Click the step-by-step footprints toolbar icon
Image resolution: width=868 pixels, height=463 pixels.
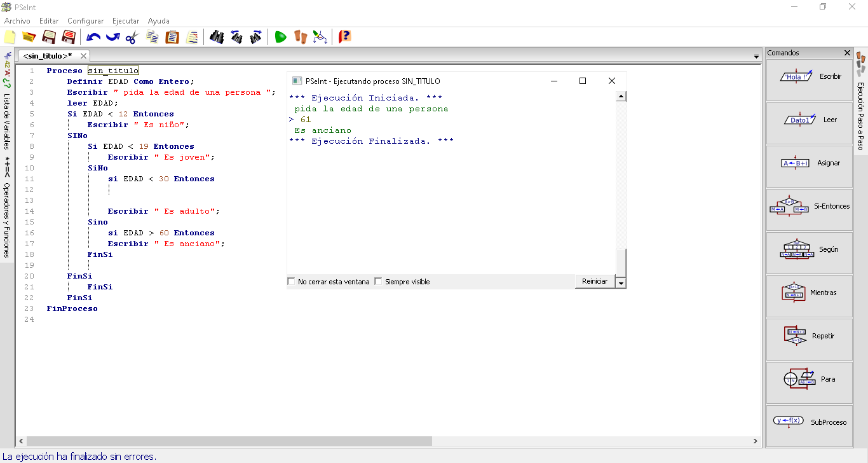click(300, 37)
